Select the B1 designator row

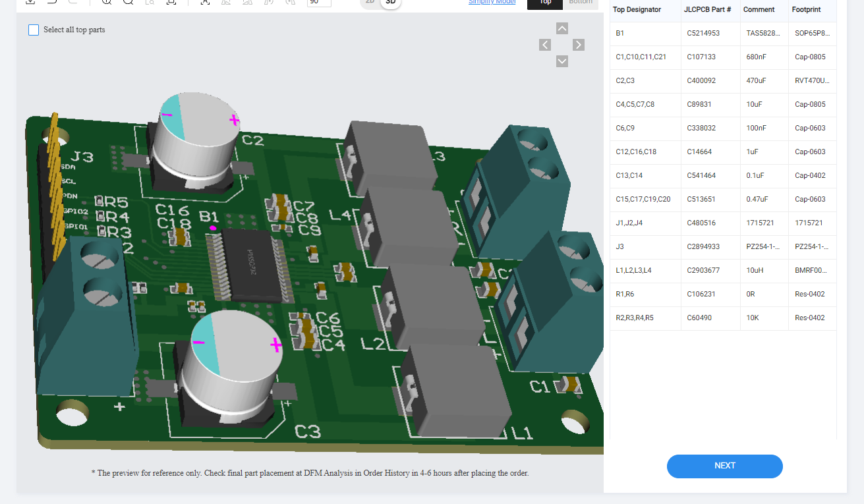(x=723, y=33)
